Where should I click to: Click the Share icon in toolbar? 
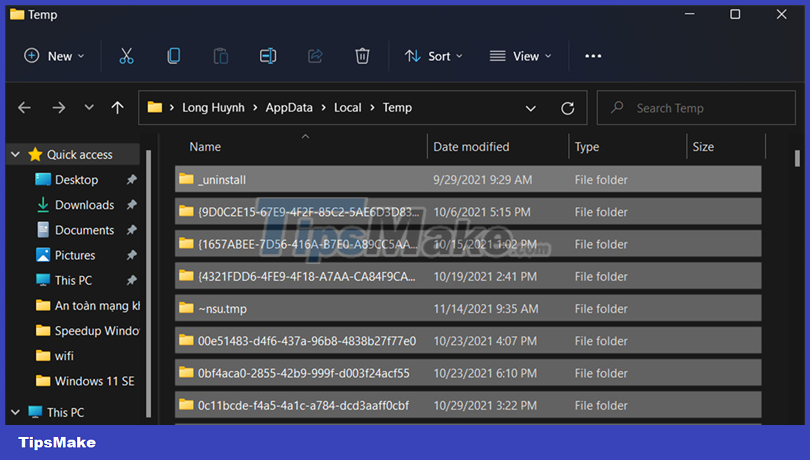click(315, 56)
